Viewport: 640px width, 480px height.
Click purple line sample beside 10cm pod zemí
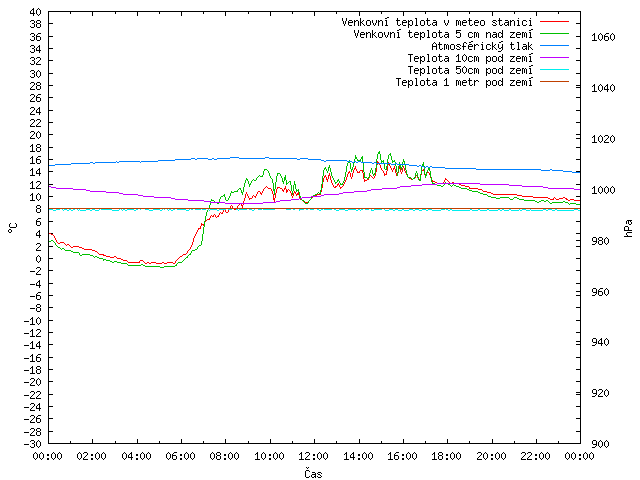click(x=554, y=58)
